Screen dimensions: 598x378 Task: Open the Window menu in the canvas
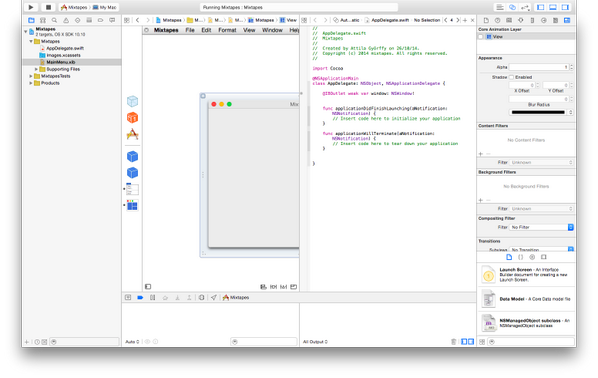tap(272, 30)
